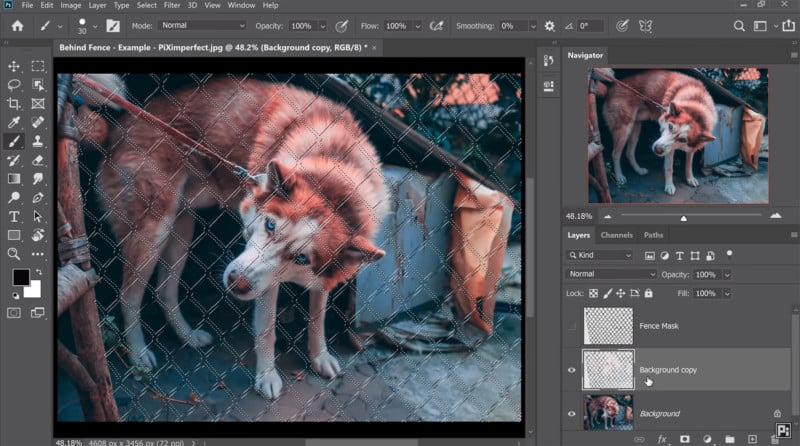This screenshot has width=800, height=446.
Task: Select the Crop tool
Action: coord(14,104)
